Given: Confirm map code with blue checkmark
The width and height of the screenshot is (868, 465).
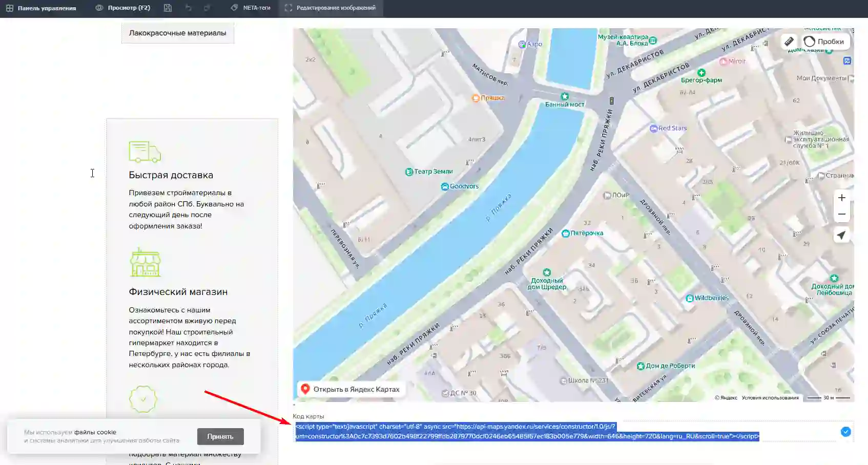Looking at the screenshot, I should click(845, 432).
